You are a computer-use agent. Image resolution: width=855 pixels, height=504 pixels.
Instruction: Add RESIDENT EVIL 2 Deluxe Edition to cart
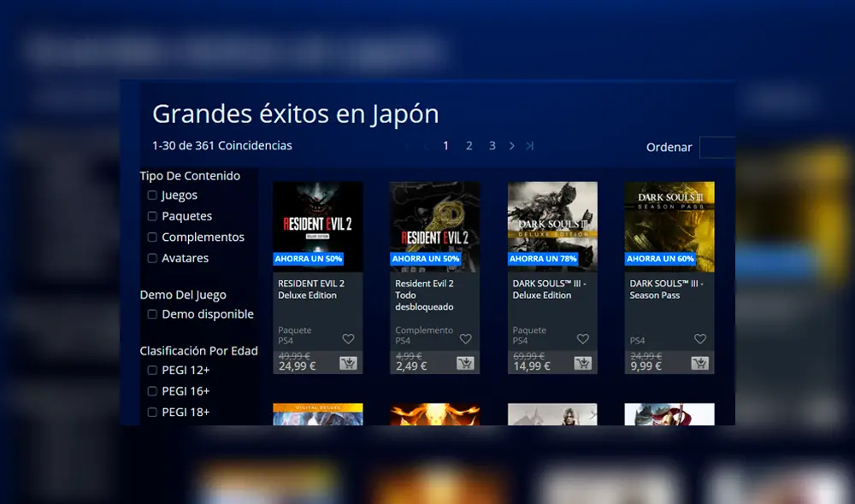[x=348, y=365]
